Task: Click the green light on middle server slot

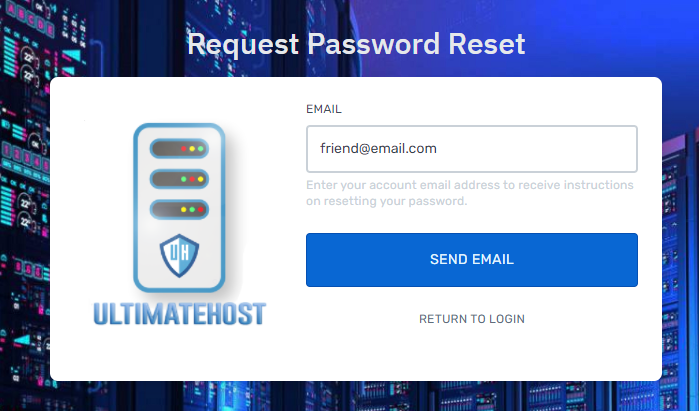Action: pos(184,179)
